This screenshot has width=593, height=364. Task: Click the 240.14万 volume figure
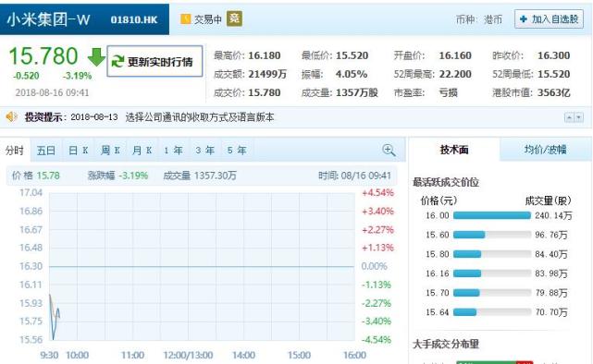(553, 215)
